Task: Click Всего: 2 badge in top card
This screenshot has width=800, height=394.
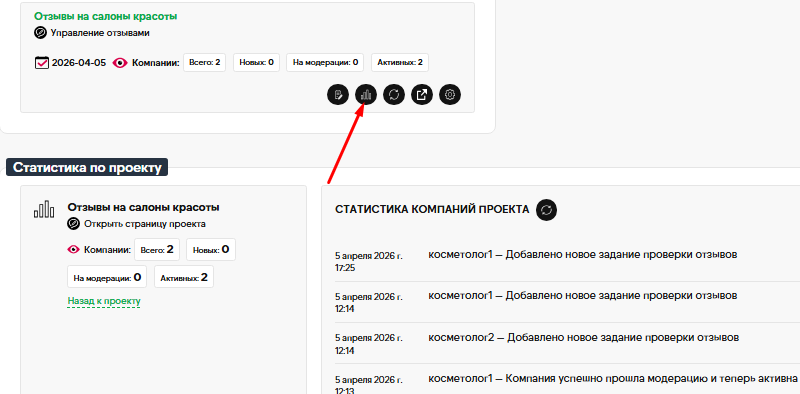Action: [x=205, y=63]
